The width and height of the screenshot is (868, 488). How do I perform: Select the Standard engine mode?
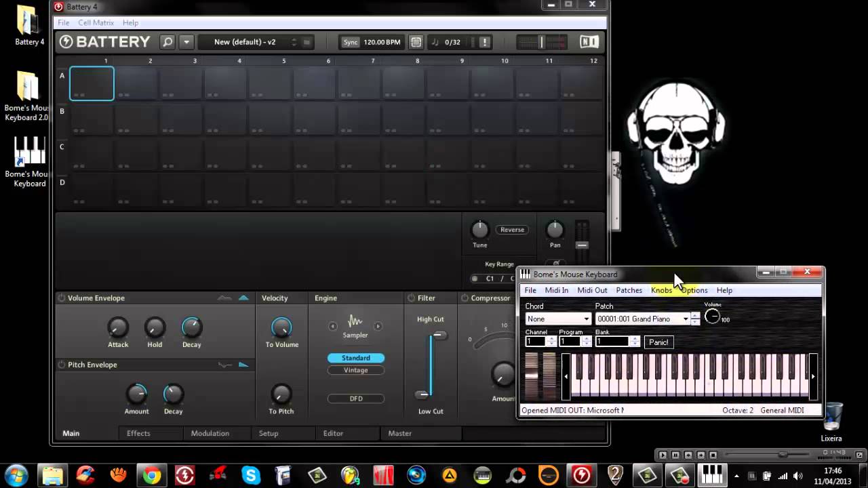pos(356,358)
